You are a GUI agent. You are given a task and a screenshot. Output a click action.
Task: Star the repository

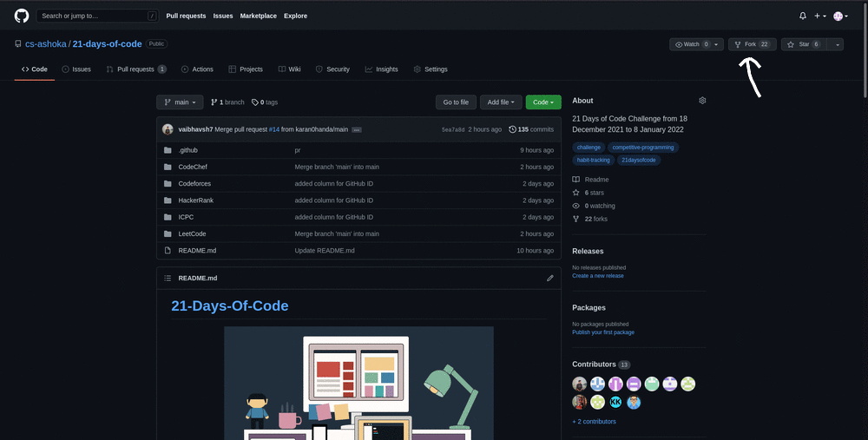click(x=804, y=44)
